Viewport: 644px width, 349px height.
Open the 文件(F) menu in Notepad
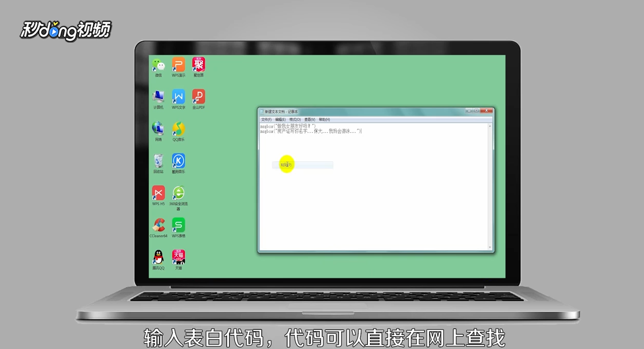click(x=266, y=119)
